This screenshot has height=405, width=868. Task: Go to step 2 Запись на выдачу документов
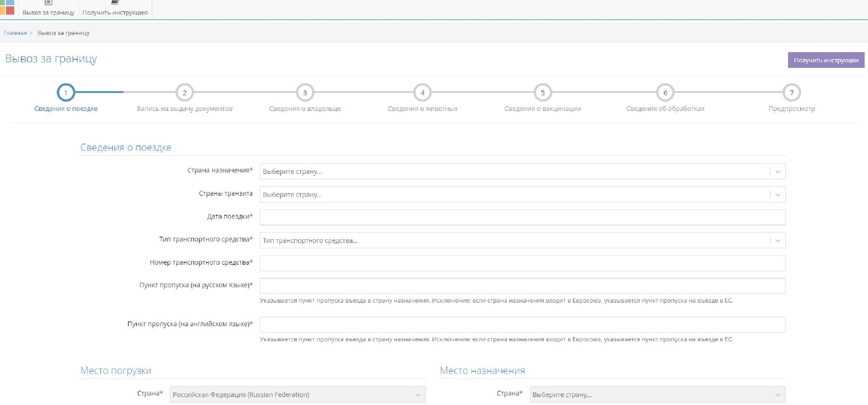184,92
